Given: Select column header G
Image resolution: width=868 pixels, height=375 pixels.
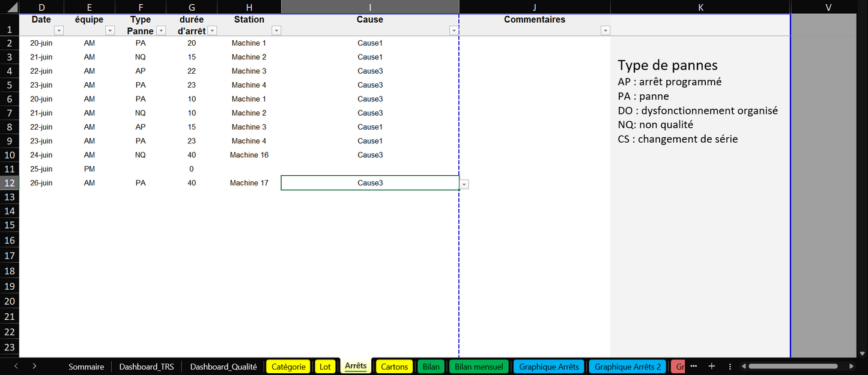Looking at the screenshot, I should 192,7.
